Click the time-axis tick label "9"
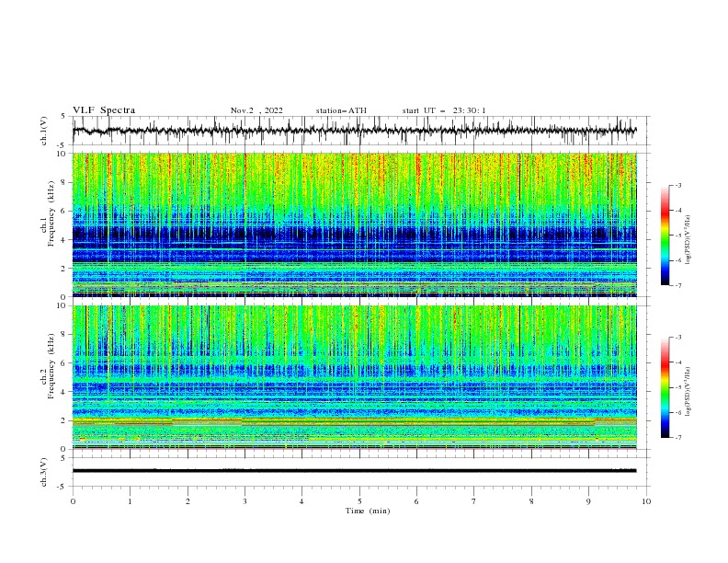The width and height of the screenshot is (728, 563). tap(588, 501)
